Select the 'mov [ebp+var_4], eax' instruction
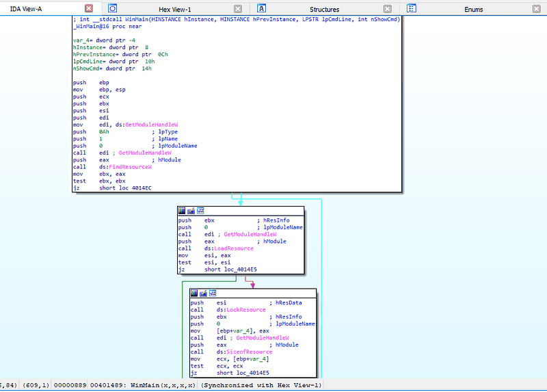The width and height of the screenshot is (547, 392). [230, 330]
